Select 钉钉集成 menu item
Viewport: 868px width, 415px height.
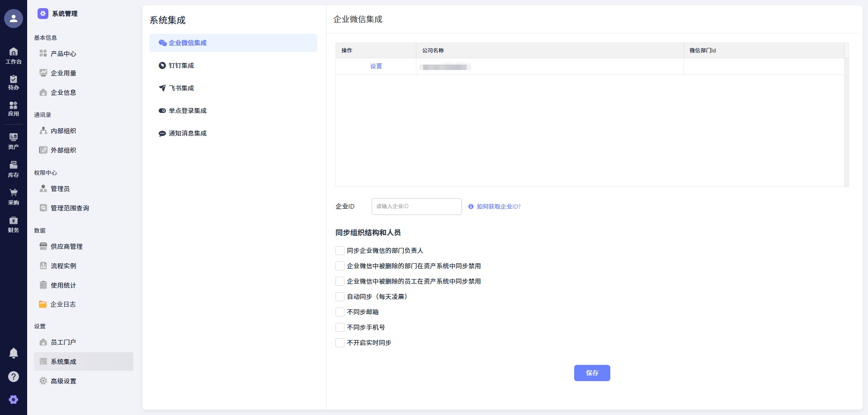[233, 65]
